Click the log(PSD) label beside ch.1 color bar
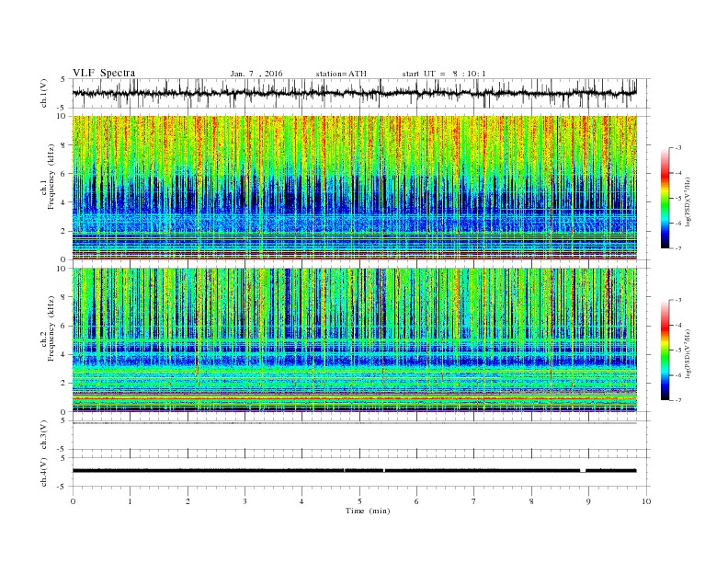 689,202
